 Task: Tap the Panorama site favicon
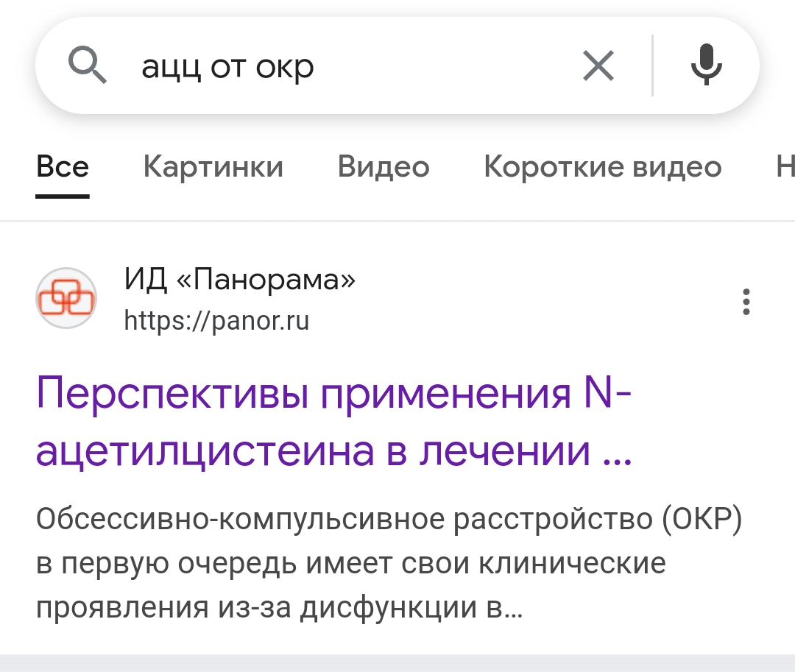66,298
